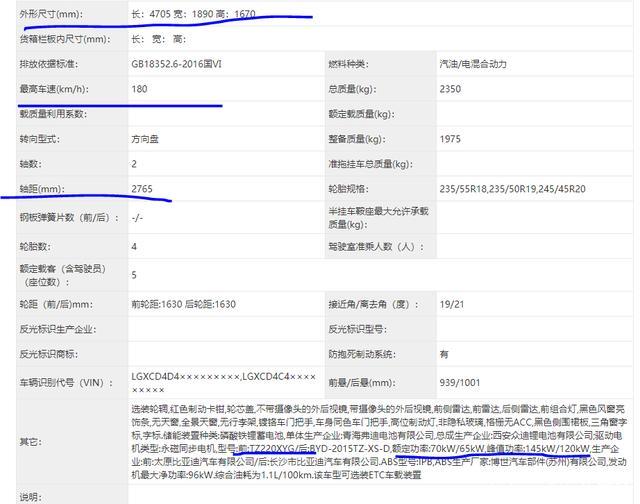This screenshot has width=640, height=504.
Task: Click the 燃料种类 label
Action: (348, 64)
